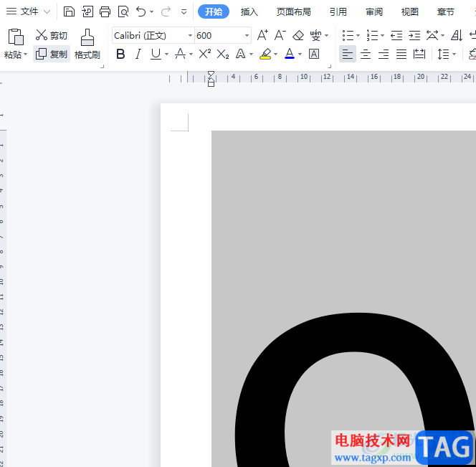The width and height of the screenshot is (476, 467).
Task: Click the Save icon
Action: coord(69,12)
